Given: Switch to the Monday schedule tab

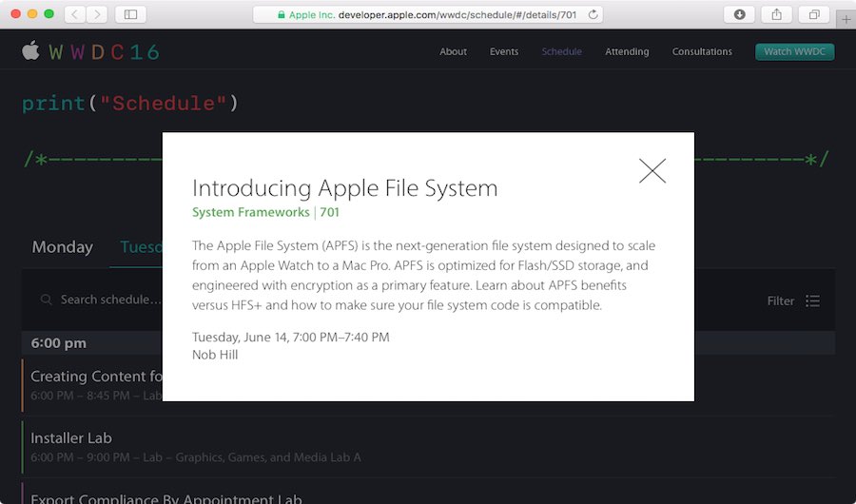Looking at the screenshot, I should coord(63,247).
